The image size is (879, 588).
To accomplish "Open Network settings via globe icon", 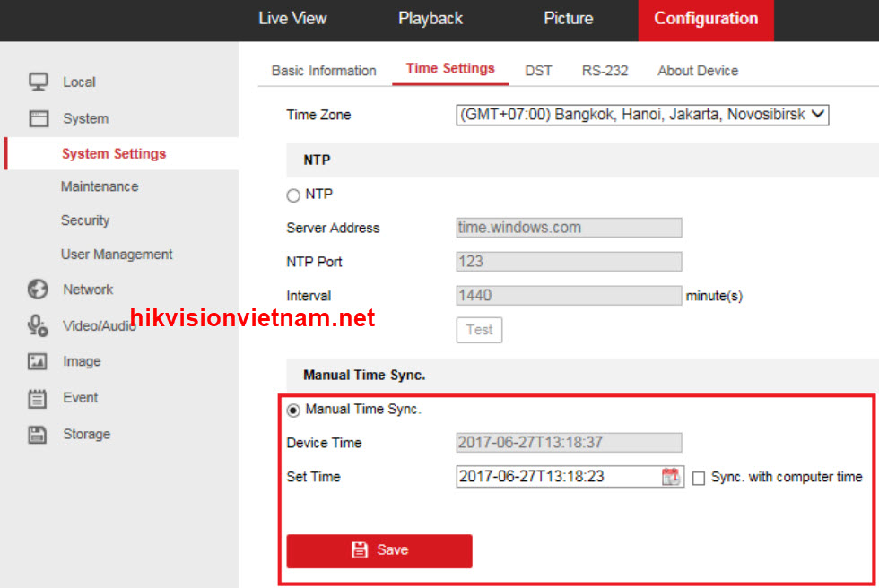I will click(38, 289).
